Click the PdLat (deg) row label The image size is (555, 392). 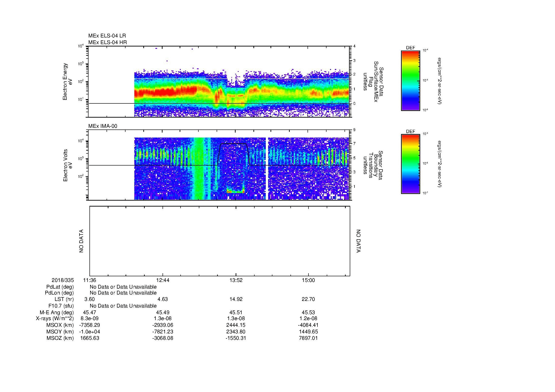coord(60,287)
